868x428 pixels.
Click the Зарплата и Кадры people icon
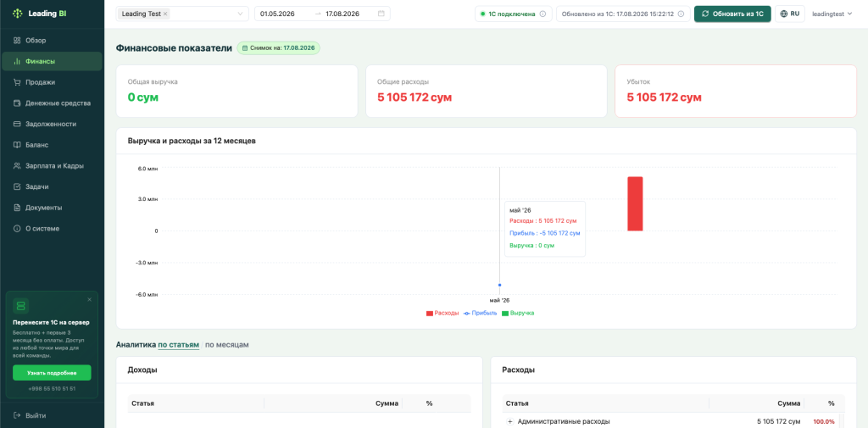(x=17, y=165)
